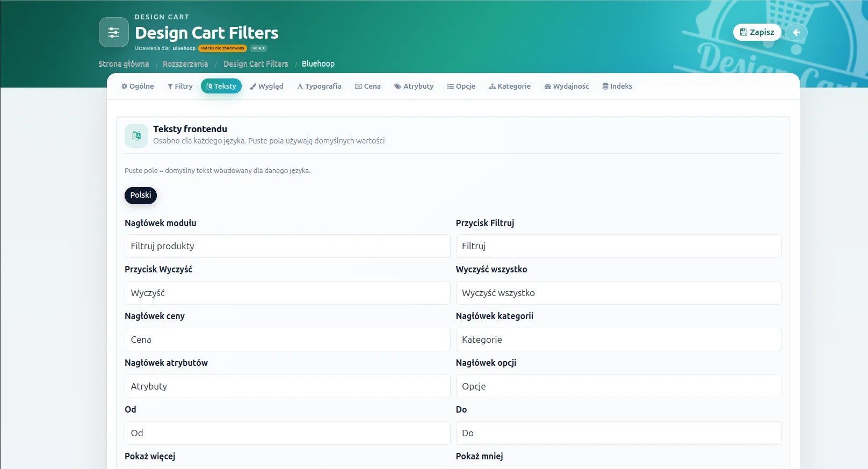Select the Polski language pill
Screen dimensions: 868x469
tap(141, 195)
